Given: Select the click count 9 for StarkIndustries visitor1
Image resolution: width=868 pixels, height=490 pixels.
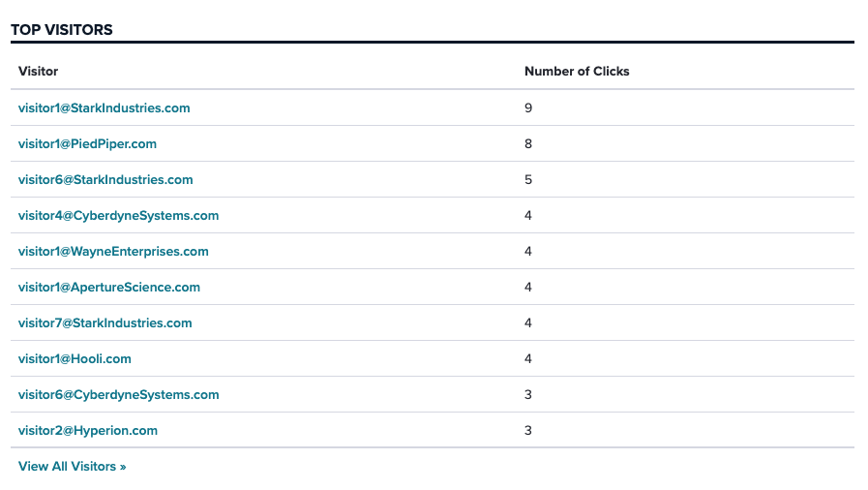Looking at the screenshot, I should coord(528,107).
